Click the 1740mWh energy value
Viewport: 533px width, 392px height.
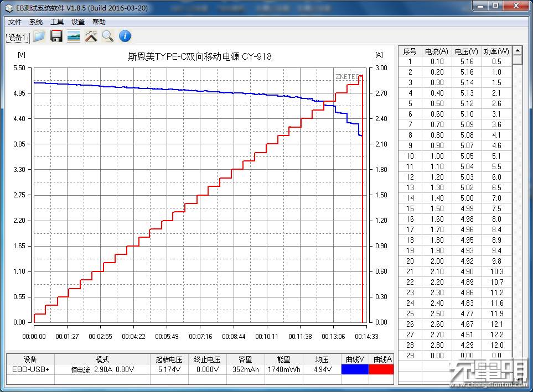click(x=284, y=369)
